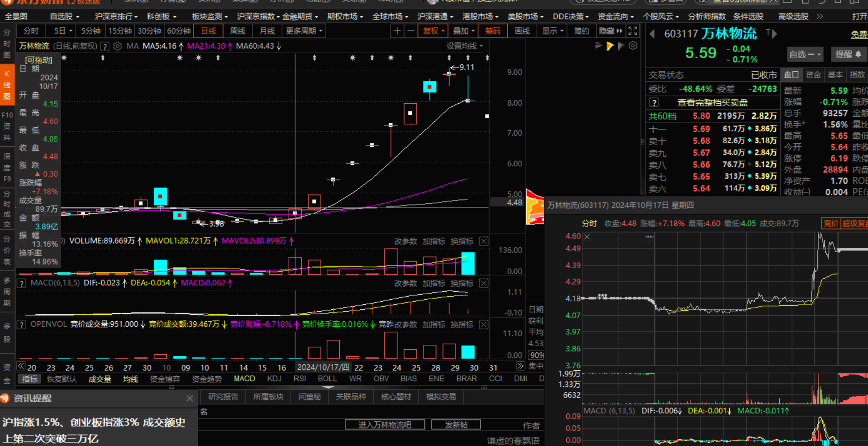Toggle the 指标 indicator button on bottom bar
868x446 pixels.
30,379
